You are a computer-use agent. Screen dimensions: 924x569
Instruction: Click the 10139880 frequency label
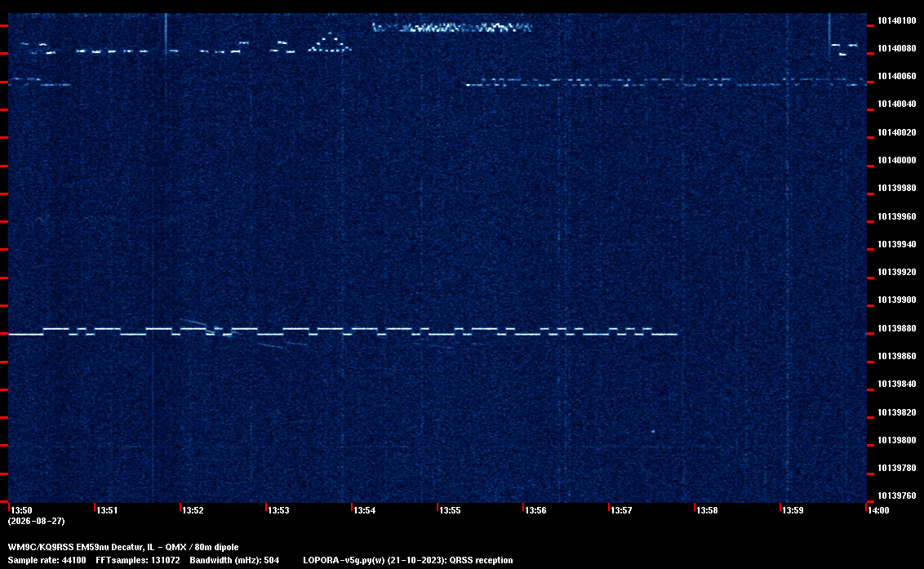click(x=897, y=328)
